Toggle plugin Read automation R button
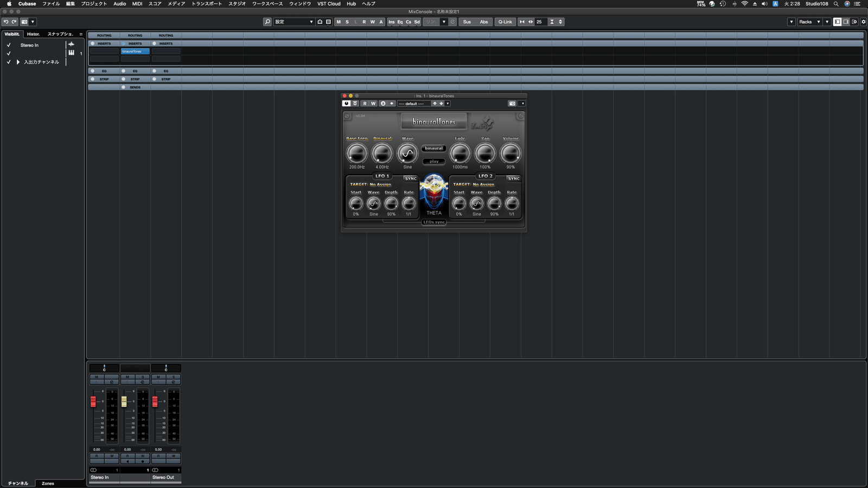The height and width of the screenshot is (488, 868). [x=365, y=104]
